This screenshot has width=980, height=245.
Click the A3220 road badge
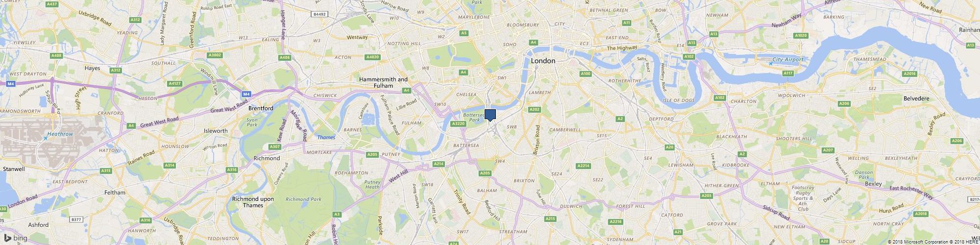[x=458, y=124]
